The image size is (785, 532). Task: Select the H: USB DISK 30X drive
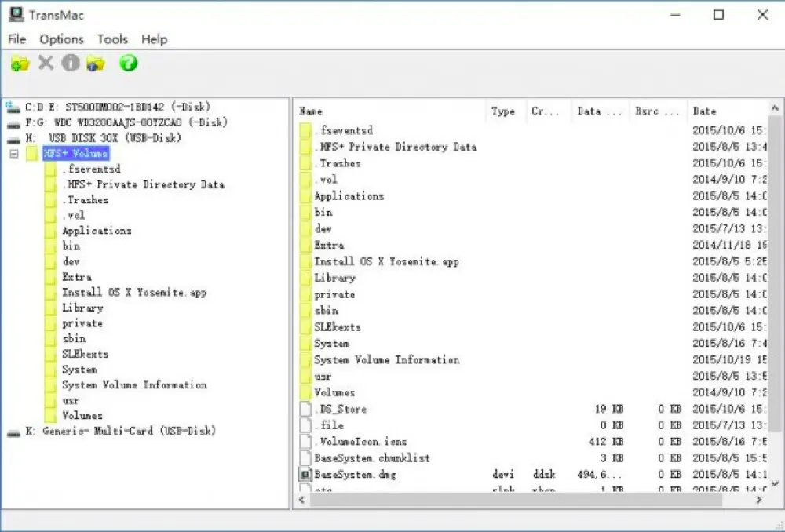tap(103, 137)
